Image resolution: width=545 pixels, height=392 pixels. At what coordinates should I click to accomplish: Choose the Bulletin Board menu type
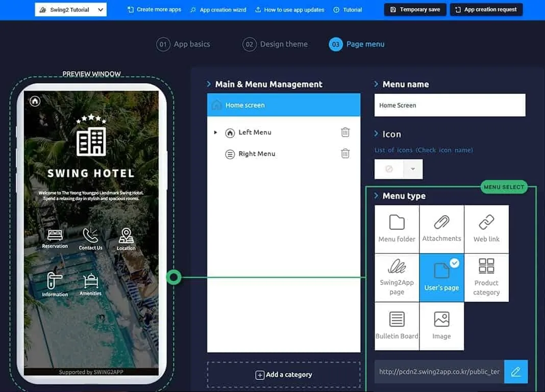coord(397,326)
